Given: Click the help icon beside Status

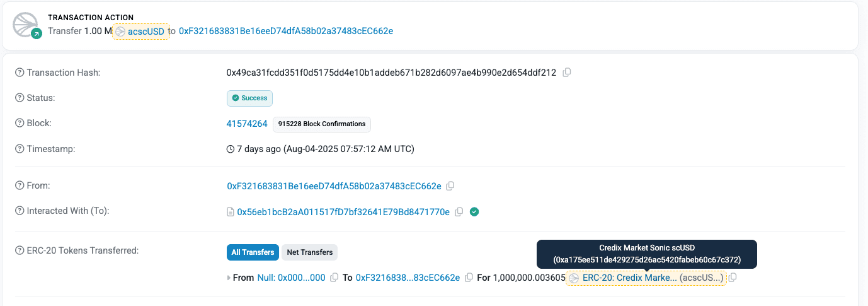Looking at the screenshot, I should click(20, 98).
